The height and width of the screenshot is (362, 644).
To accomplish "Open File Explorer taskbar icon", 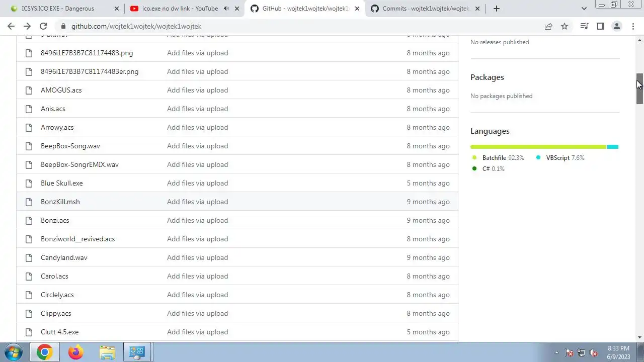I will [107, 352].
